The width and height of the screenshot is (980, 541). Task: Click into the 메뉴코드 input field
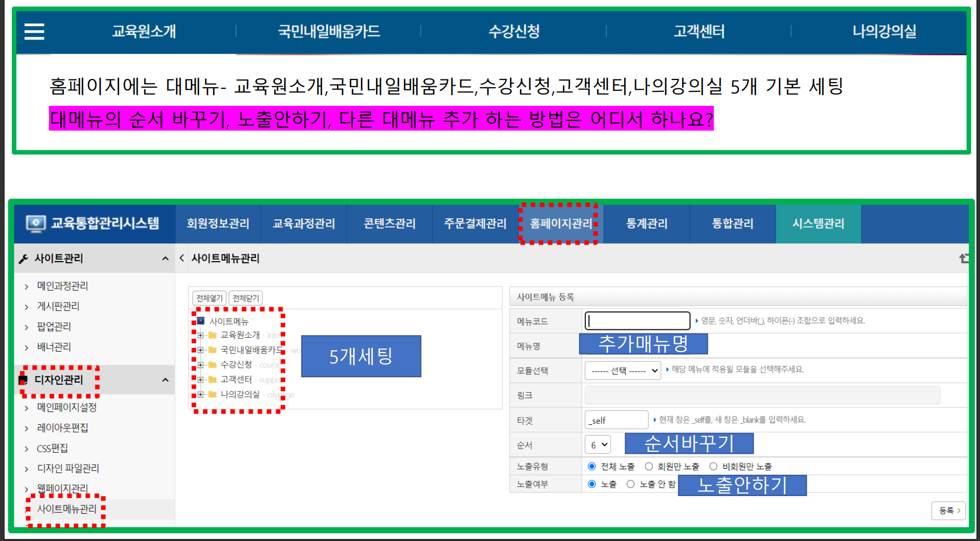pos(638,321)
